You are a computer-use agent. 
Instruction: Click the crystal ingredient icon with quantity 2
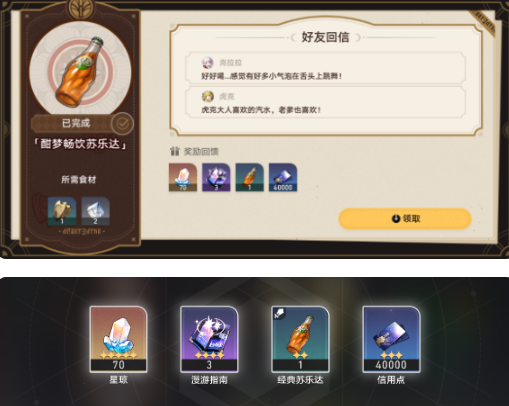coord(96,211)
